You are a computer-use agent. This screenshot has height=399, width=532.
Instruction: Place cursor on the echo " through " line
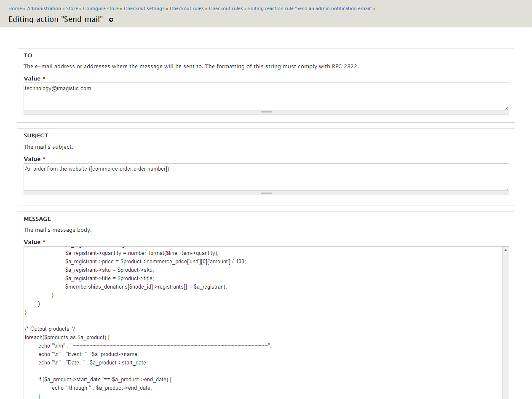[102, 388]
